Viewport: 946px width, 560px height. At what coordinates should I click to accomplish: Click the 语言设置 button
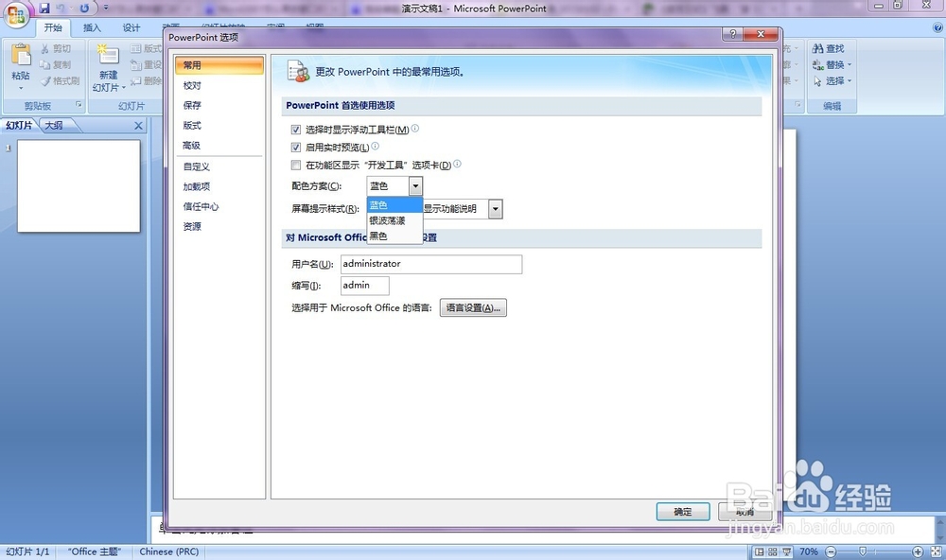[472, 307]
